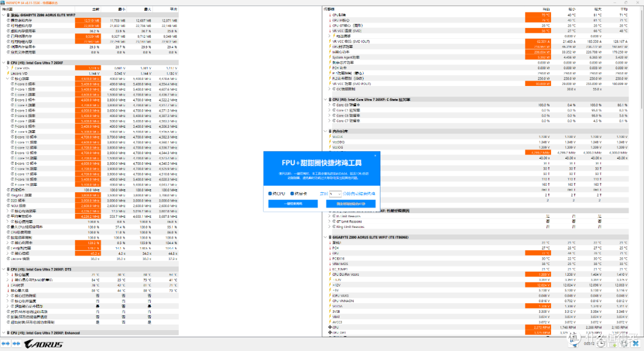This screenshot has width=644, height=351.
Task: Open the minutes dropdown in stress tool
Action: pos(335,193)
